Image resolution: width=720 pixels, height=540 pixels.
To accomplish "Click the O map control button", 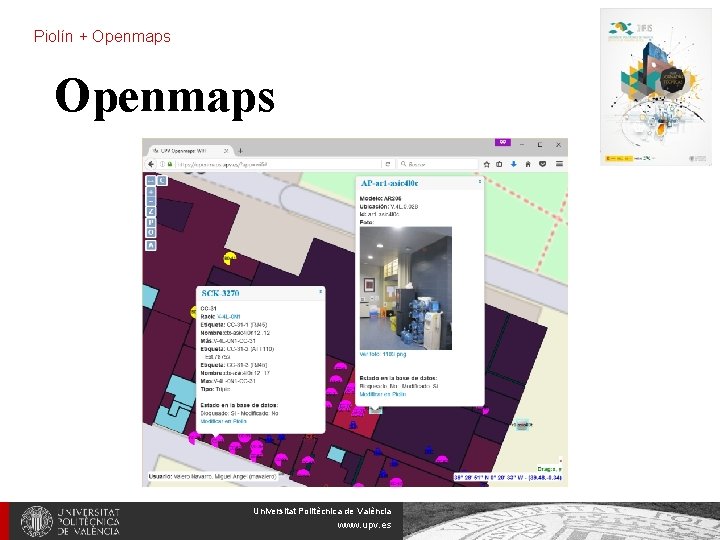I will pyautogui.click(x=151, y=233).
